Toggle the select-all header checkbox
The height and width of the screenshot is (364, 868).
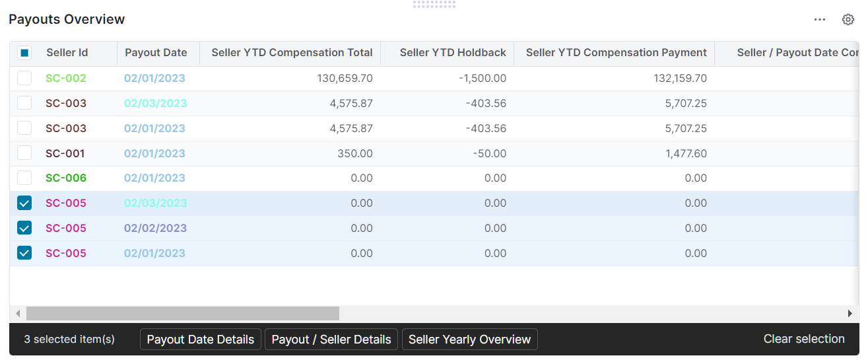click(24, 53)
